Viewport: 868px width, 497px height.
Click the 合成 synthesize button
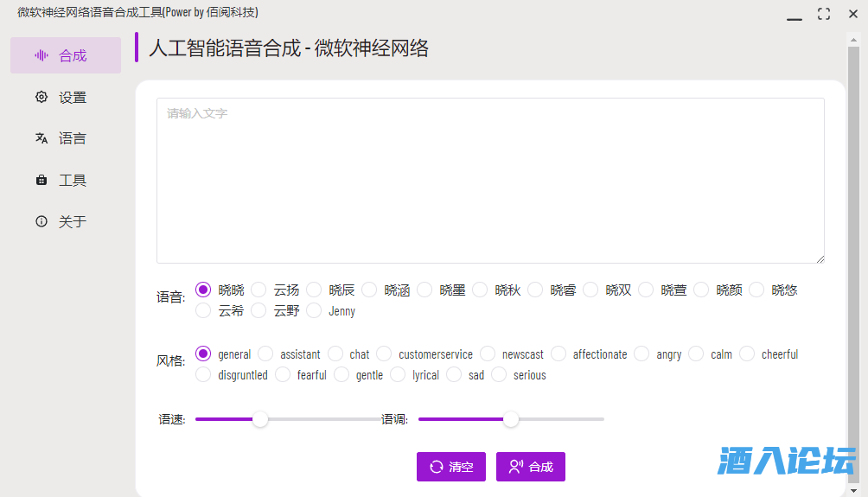point(531,467)
